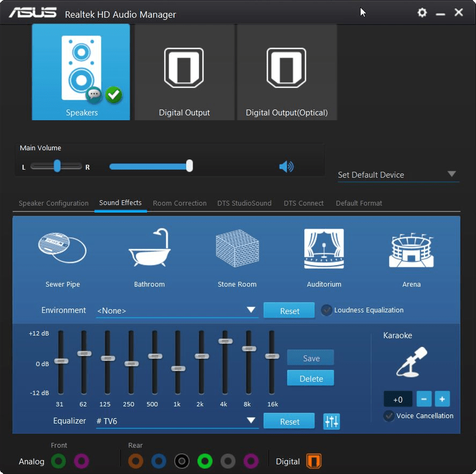
Task: Click the 62 Hz equalizer band slider
Action: [84, 353]
